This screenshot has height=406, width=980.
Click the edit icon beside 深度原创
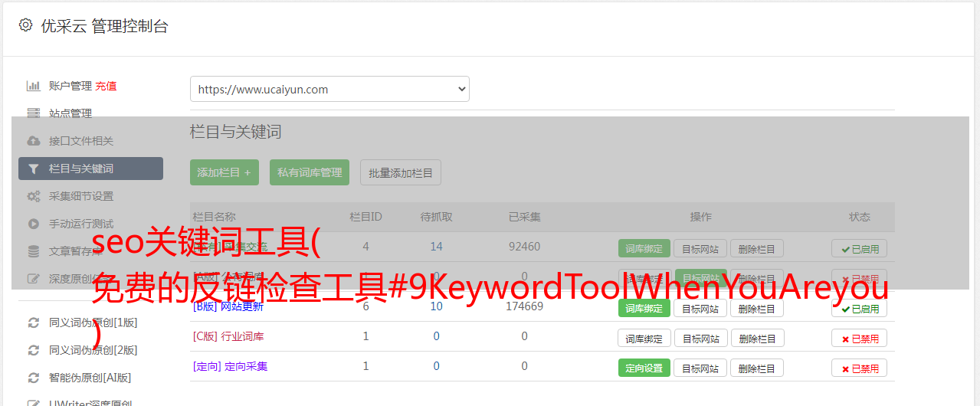tap(33, 279)
